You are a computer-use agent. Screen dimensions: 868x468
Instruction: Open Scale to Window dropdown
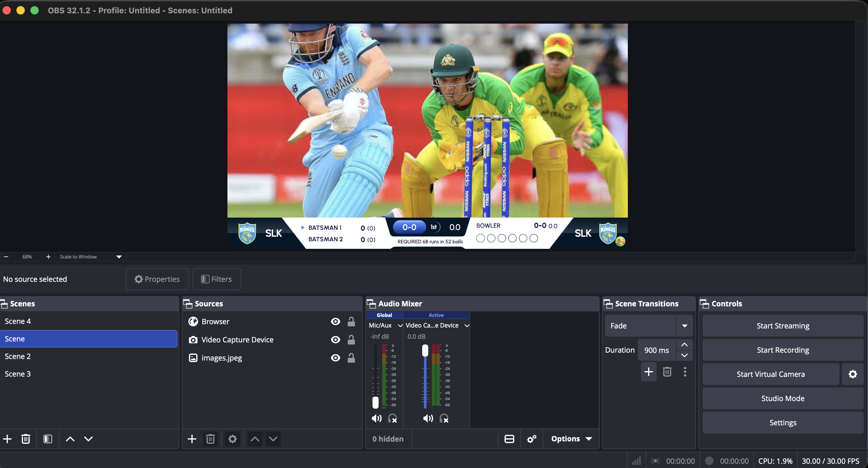pos(119,257)
